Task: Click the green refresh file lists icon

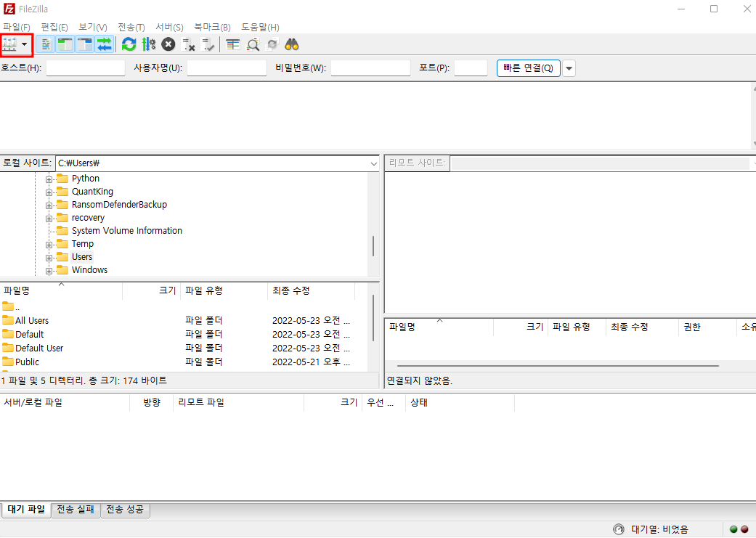Action: coord(129,45)
